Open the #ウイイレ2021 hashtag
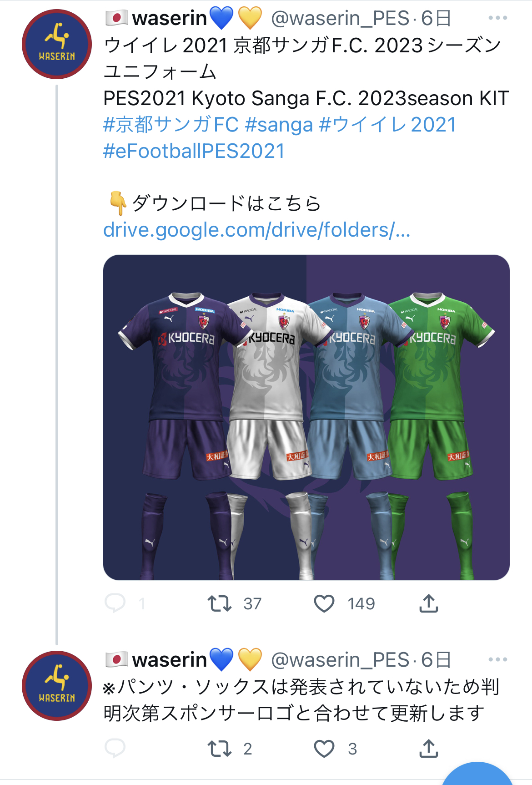Screen dimensions: 532x785 pos(387,125)
